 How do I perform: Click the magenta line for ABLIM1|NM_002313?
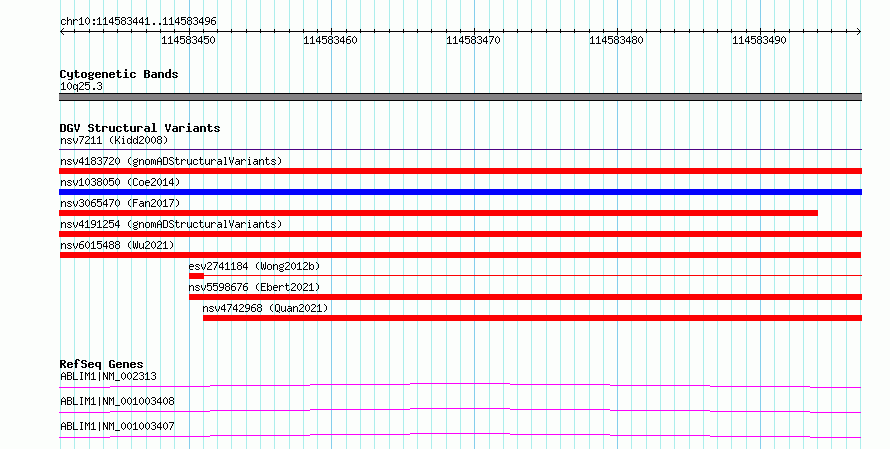[x=460, y=386]
